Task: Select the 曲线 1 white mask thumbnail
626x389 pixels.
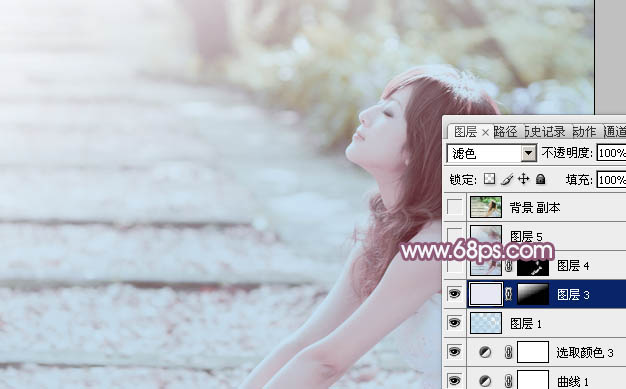Action: [x=533, y=381]
